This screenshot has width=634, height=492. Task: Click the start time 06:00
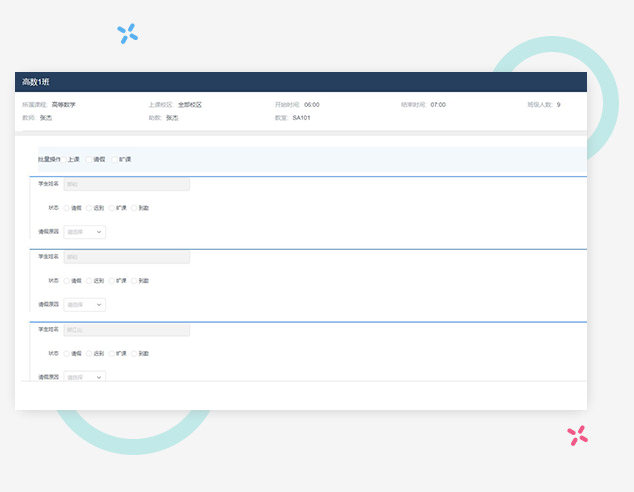click(x=312, y=105)
